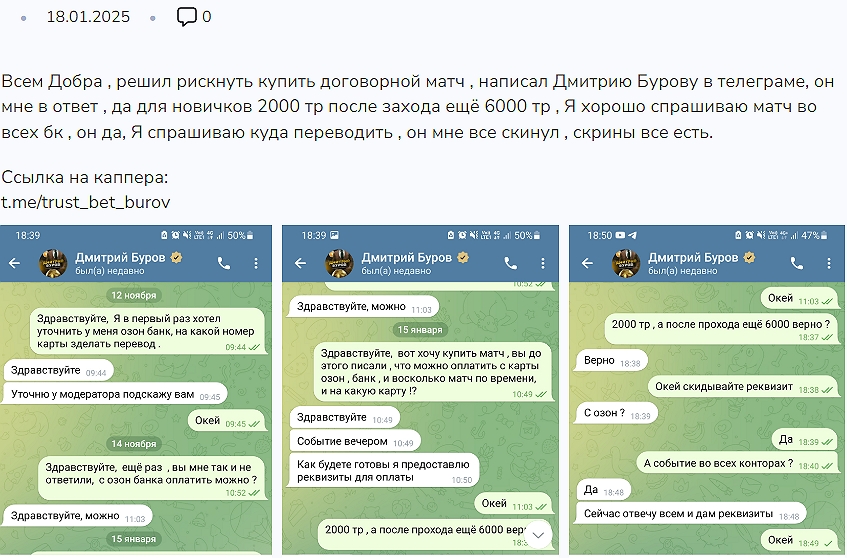Image resolution: width=847 pixels, height=558 pixels.
Task: Click 'Окей 09:45' message in first screenshot
Action: pyautogui.click(x=227, y=421)
